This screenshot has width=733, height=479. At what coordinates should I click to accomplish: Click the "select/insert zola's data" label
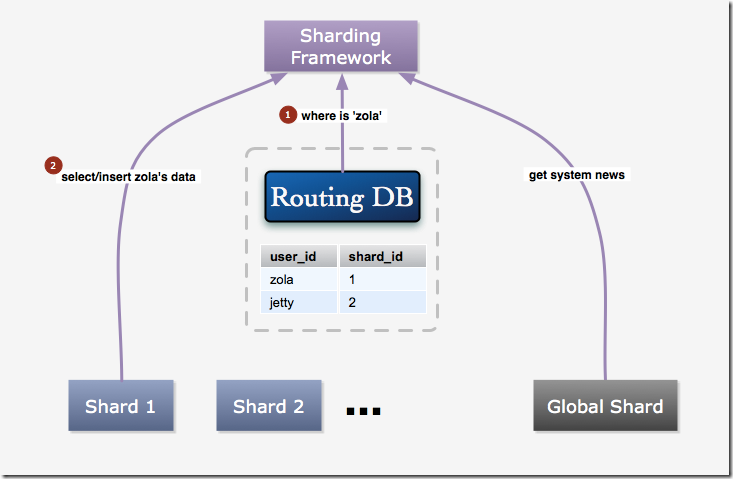pyautogui.click(x=129, y=177)
